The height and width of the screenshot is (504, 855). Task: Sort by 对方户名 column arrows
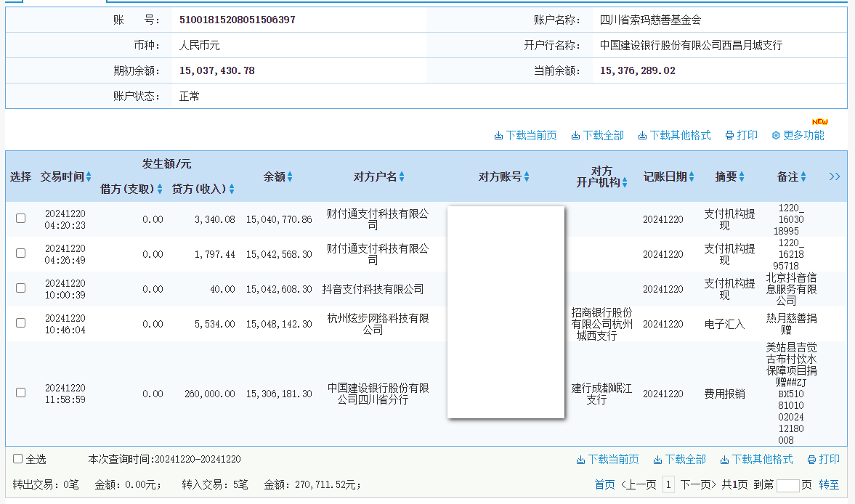401,176
